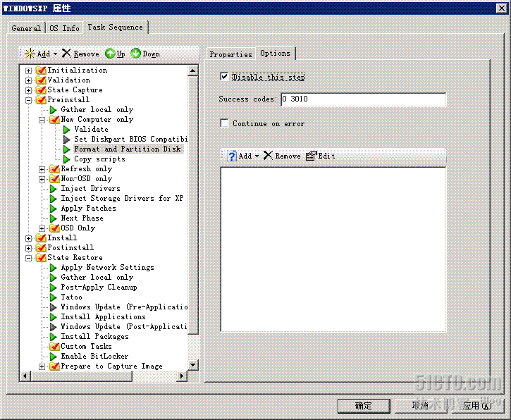Confirm with the 确定 button
Screen dimensions: 511x420
point(364,406)
